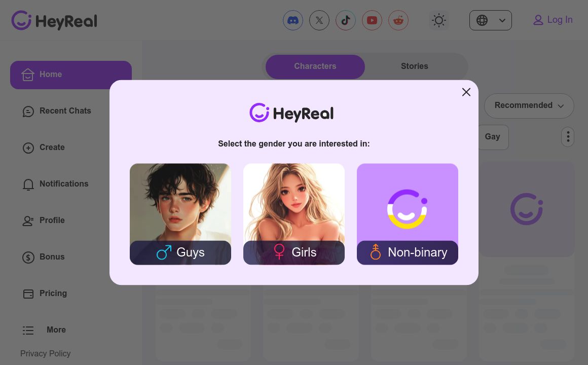588x365 pixels.
Task: Expand the language globe dropdown
Action: (x=491, y=20)
